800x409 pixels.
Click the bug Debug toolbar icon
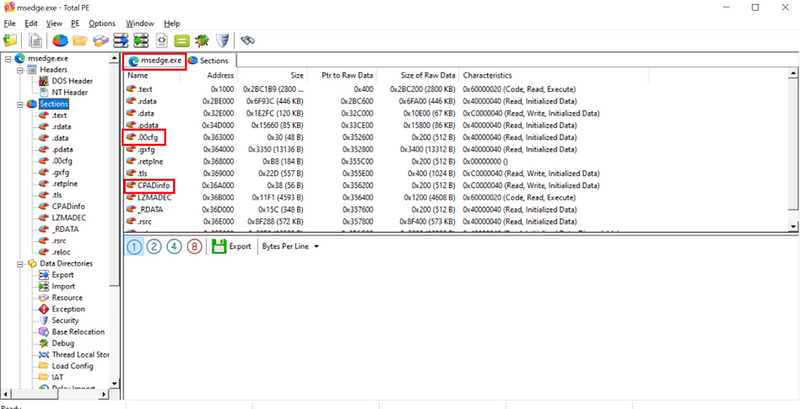click(202, 40)
